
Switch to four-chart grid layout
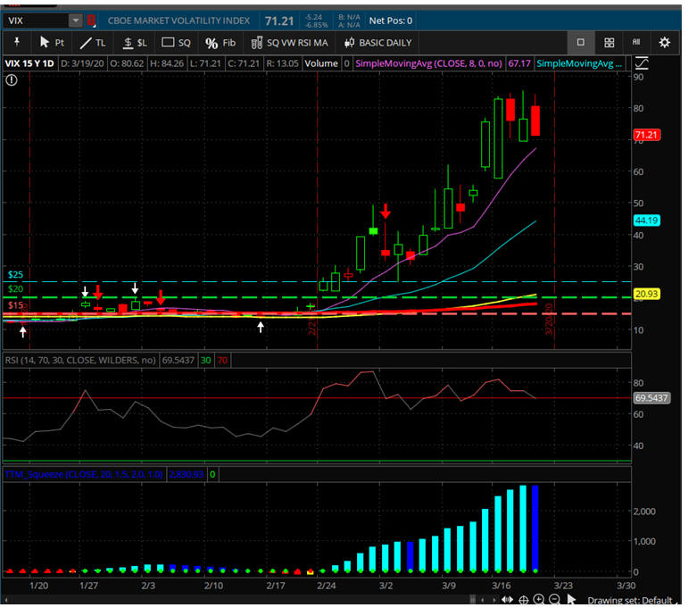point(609,42)
